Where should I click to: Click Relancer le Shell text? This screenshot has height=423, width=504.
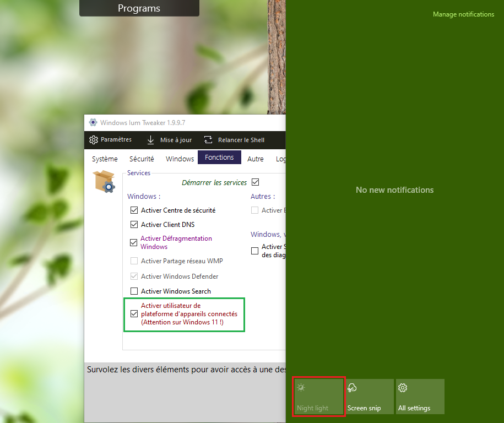tap(241, 140)
